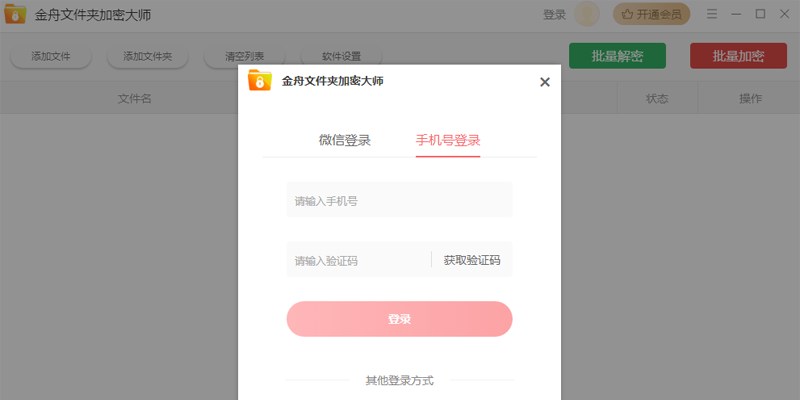Click the folder lock app logo in title bar
The height and width of the screenshot is (400, 800).
[15, 14]
